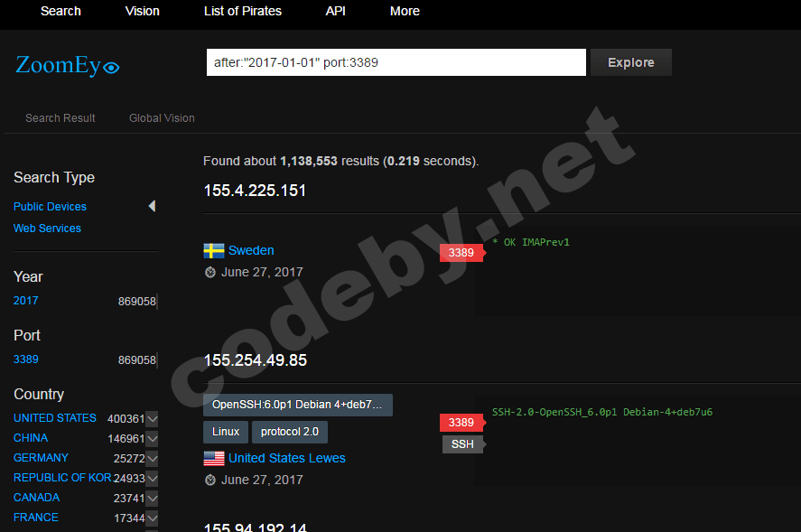This screenshot has width=801, height=532.
Task: Click the 17344 count for France
Action: 129,518
